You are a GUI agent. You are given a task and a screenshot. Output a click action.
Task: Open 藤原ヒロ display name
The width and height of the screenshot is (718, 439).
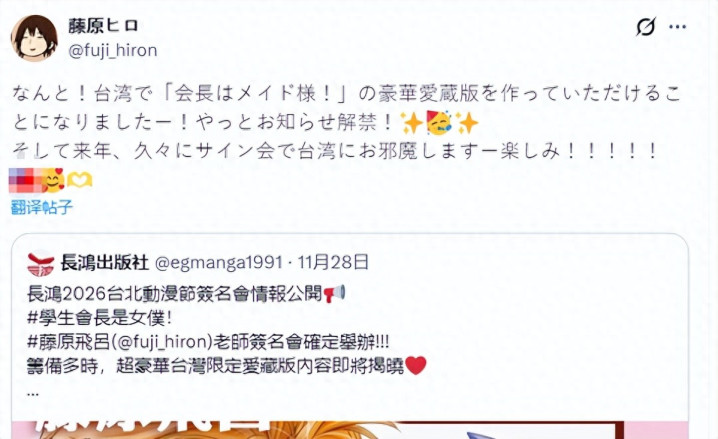103,26
